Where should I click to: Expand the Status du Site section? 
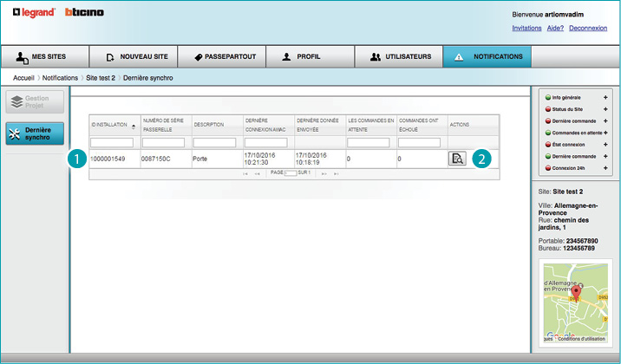[605, 109]
